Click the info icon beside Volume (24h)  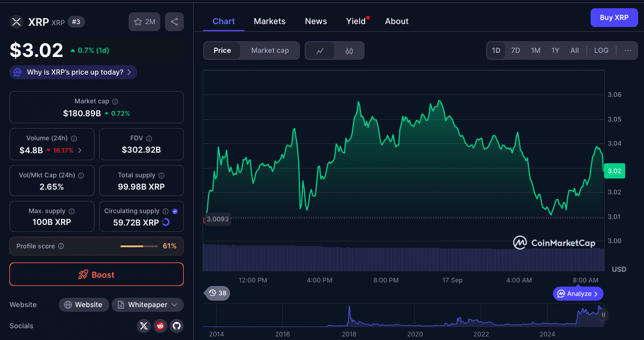[75, 139]
